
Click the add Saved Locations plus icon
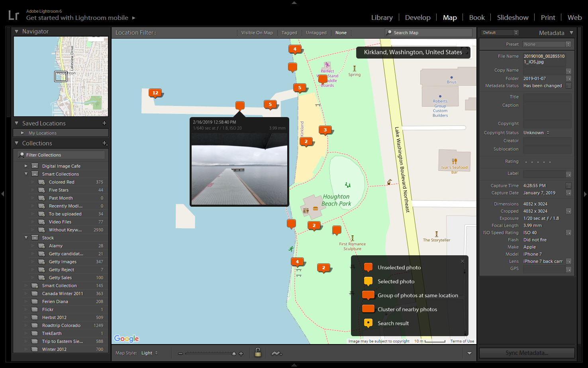coord(104,123)
